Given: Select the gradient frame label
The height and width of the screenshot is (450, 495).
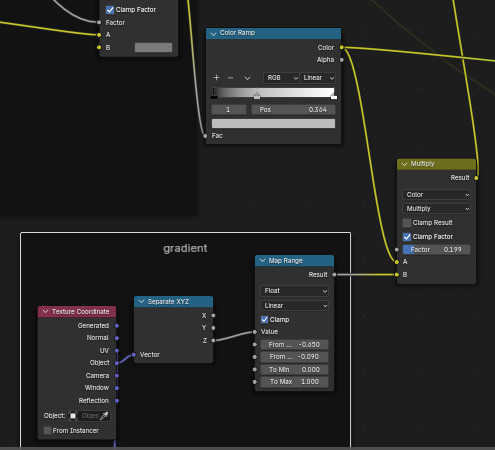Looking at the screenshot, I should coord(185,249).
